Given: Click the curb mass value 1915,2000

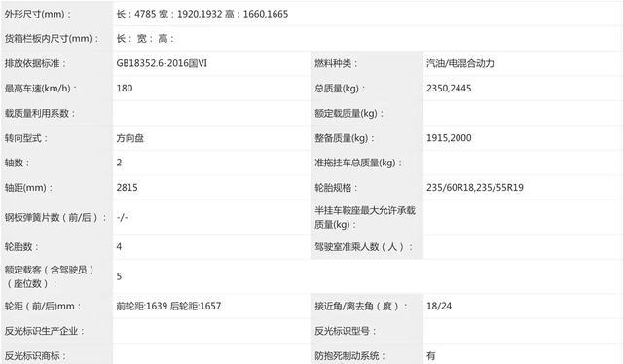Looking at the screenshot, I should click(x=449, y=138).
